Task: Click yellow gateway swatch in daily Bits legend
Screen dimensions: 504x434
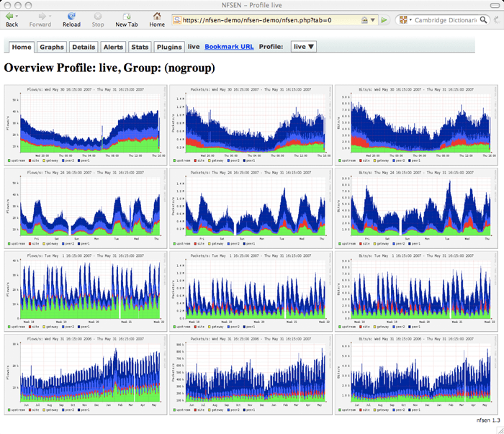Action: tap(374, 161)
